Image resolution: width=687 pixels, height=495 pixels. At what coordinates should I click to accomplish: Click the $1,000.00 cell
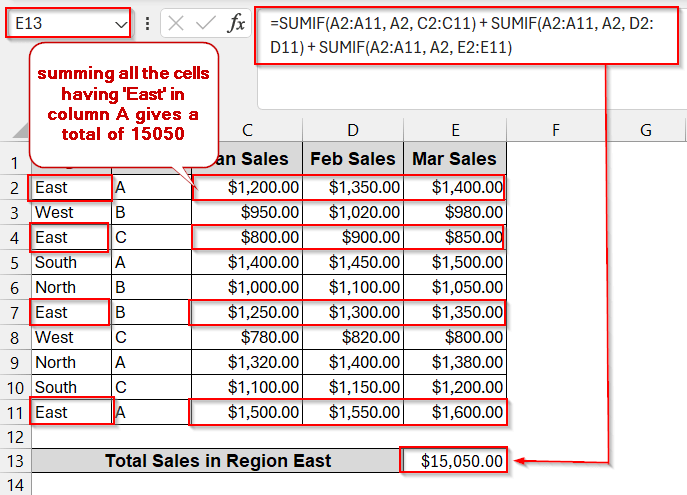tap(247, 287)
